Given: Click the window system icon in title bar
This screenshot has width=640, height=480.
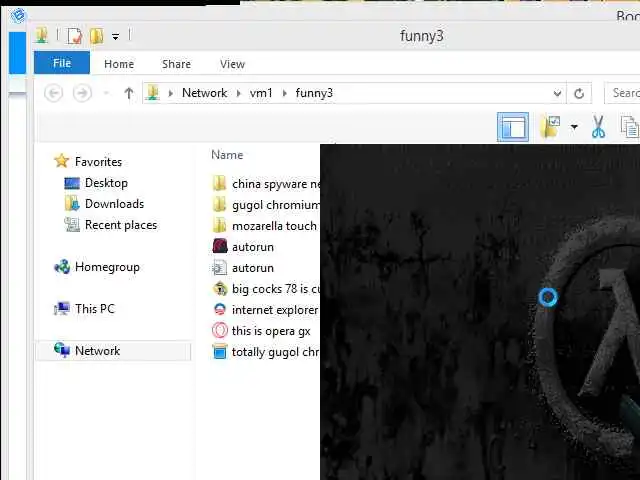Looking at the screenshot, I should 41,36.
